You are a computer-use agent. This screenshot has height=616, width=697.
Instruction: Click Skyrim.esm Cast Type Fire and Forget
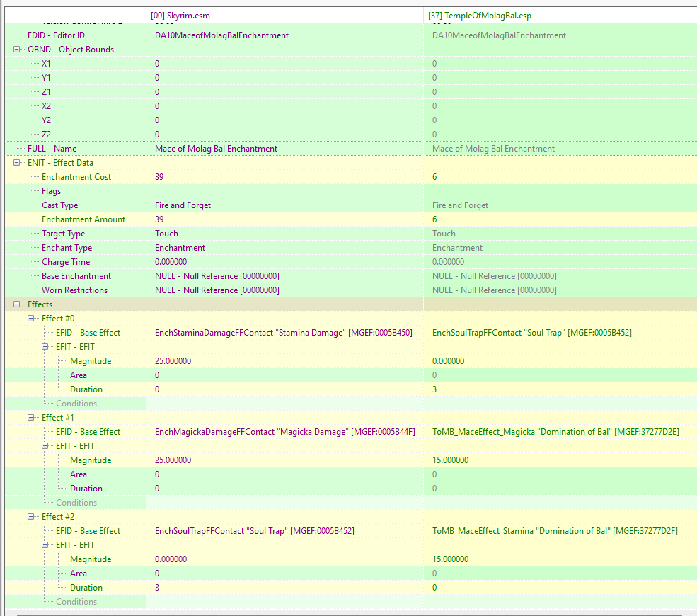(x=183, y=205)
